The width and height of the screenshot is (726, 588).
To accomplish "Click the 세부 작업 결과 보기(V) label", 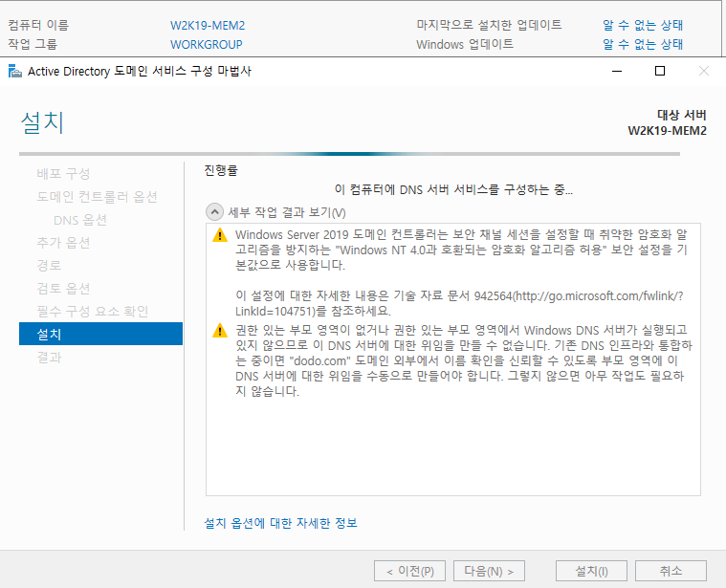I will 287,213.
